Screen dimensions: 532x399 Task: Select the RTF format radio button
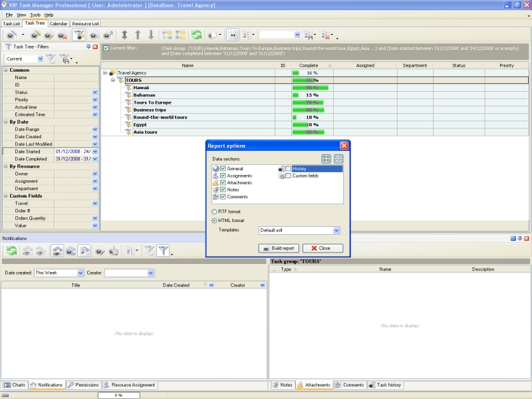[x=214, y=211]
